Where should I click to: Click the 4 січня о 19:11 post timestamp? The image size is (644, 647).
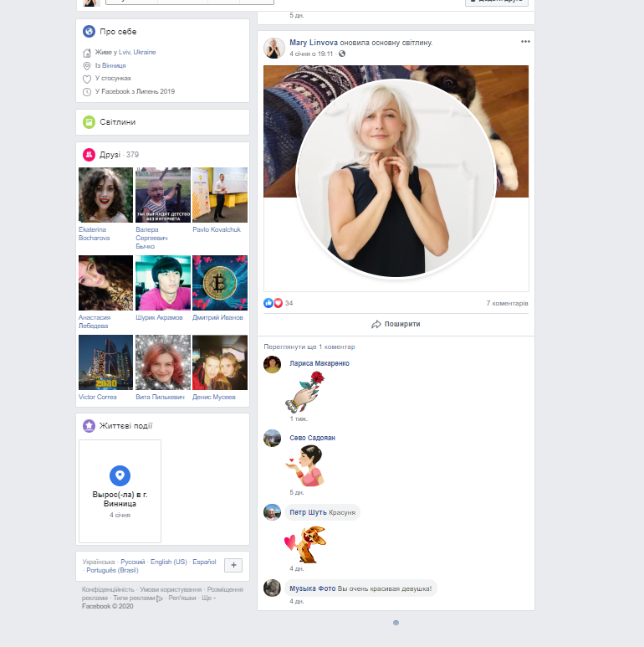tap(311, 54)
